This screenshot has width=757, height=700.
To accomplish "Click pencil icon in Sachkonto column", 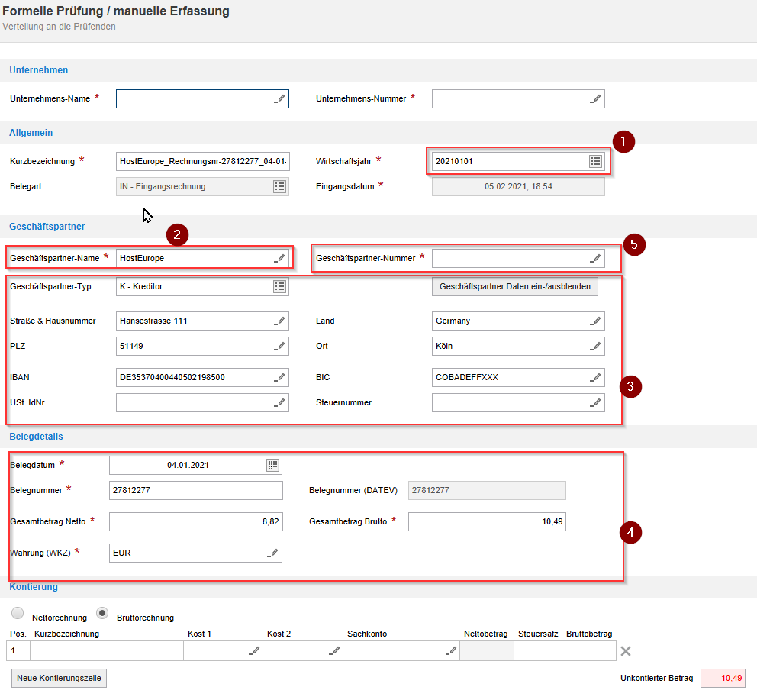I will 451,651.
